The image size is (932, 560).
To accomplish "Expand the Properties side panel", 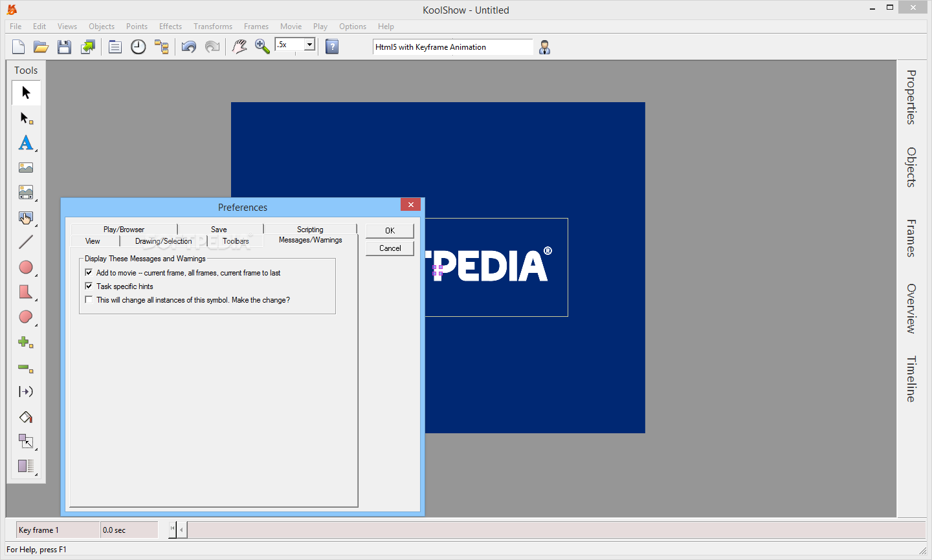I will (x=911, y=97).
